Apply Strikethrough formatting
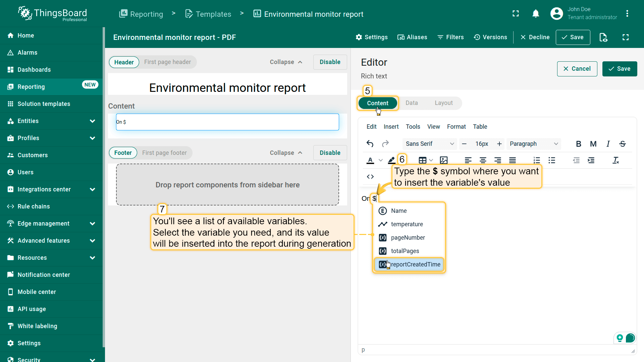The width and height of the screenshot is (644, 362). tap(623, 144)
